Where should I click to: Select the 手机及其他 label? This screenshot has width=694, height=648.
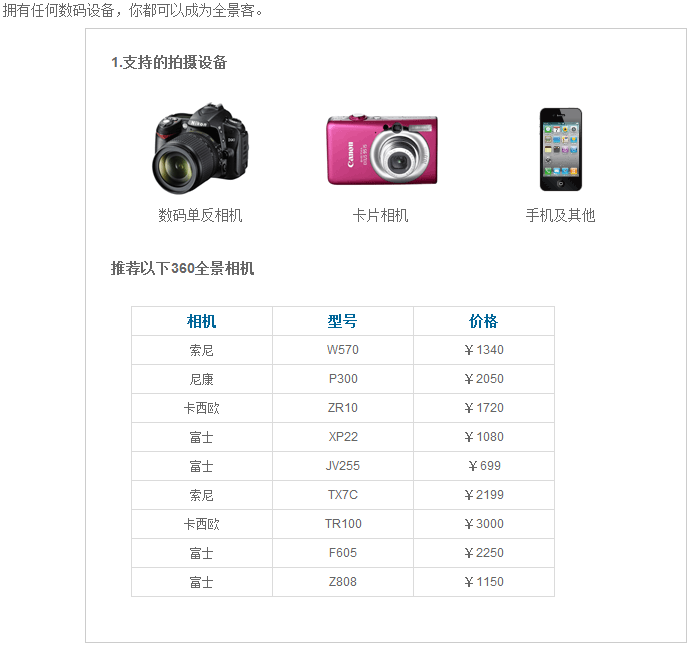coord(560,216)
